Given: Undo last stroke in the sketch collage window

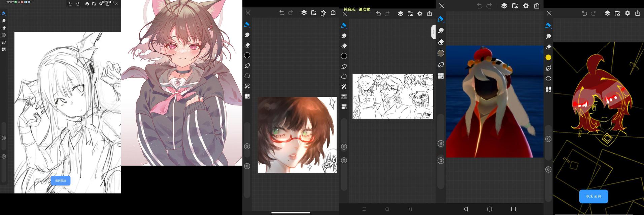Looking at the screenshot, I should pyautogui.click(x=378, y=14).
